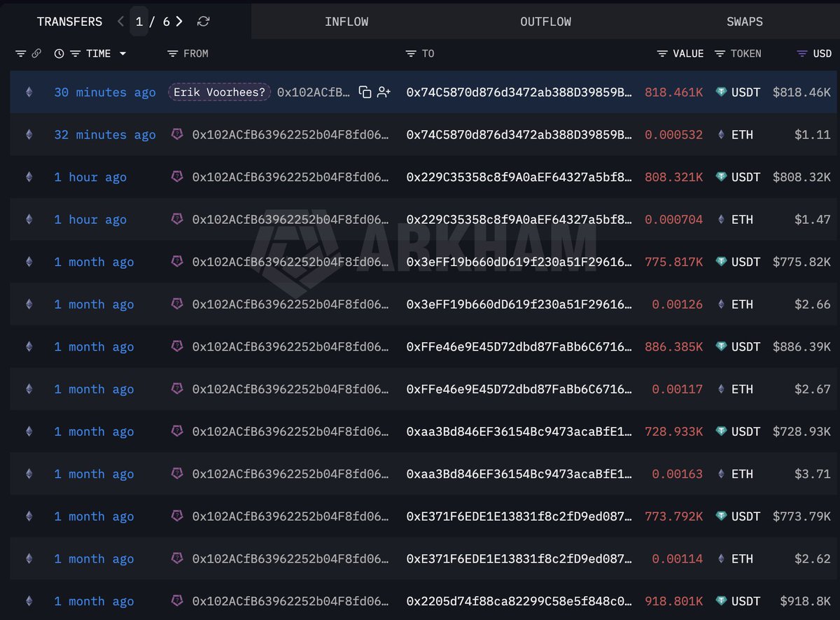Click the add contact icon beside 0x102ACfB
The width and height of the screenshot is (840, 620).
(x=384, y=92)
